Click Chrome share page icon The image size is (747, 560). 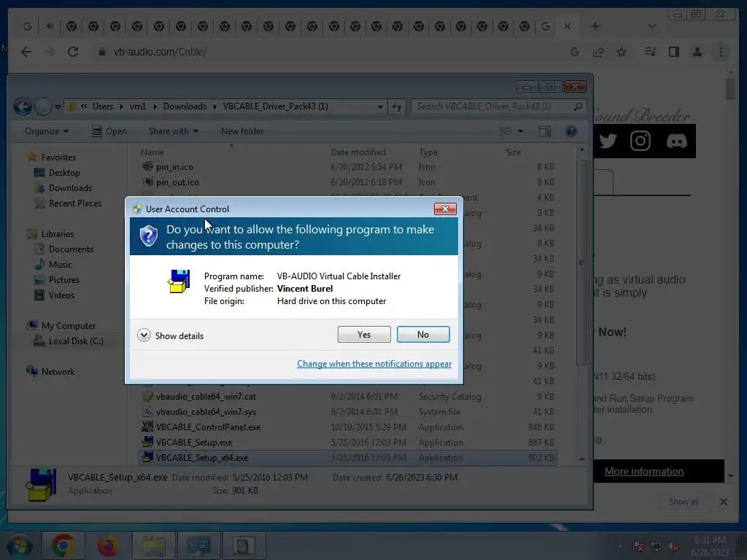pyautogui.click(x=598, y=52)
